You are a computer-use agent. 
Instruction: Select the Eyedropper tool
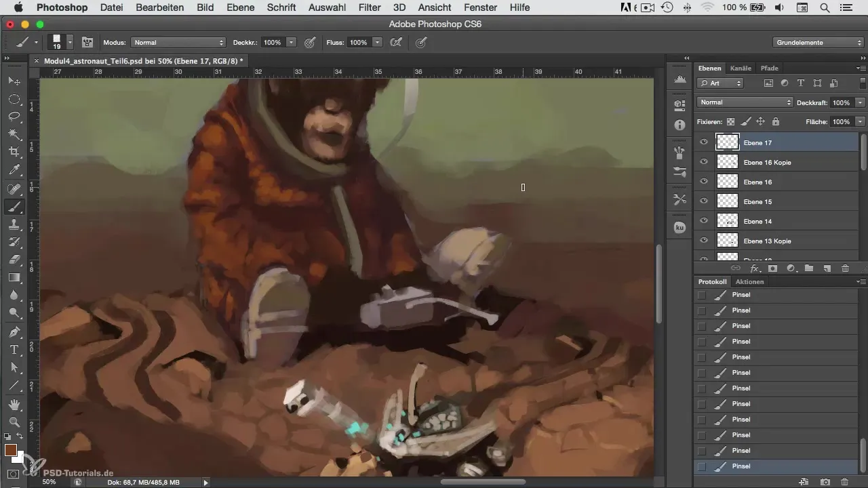14,169
